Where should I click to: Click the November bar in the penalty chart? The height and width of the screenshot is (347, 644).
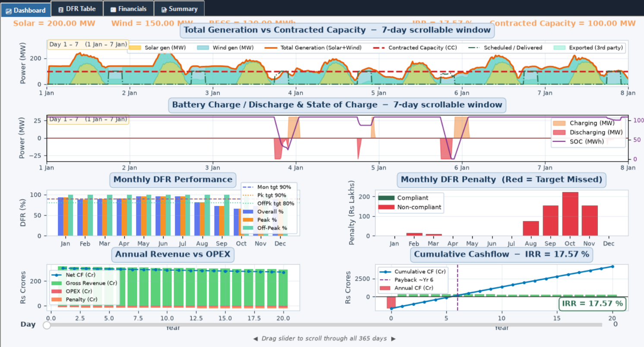point(590,221)
